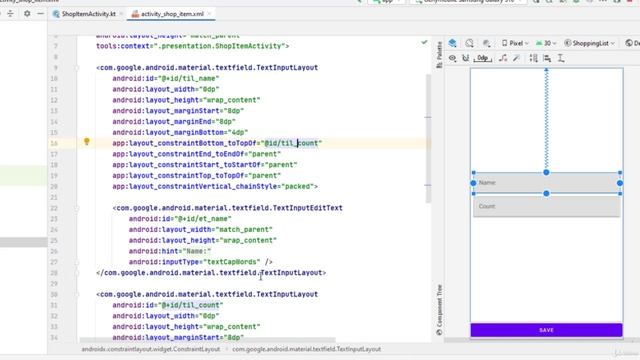This screenshot has height=360, width=640.
Task: Close the activity_shop_item.xml tab
Action: click(x=209, y=14)
